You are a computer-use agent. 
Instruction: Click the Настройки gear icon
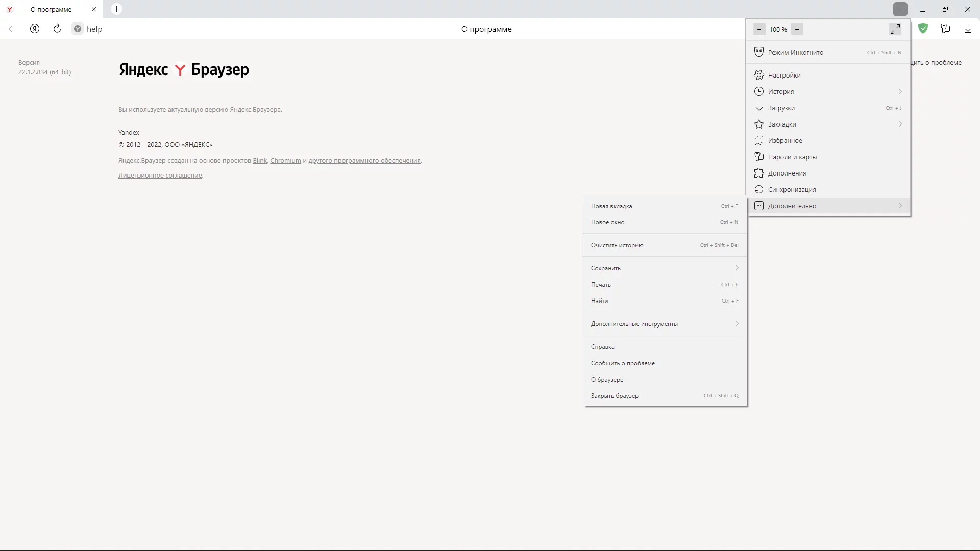759,75
